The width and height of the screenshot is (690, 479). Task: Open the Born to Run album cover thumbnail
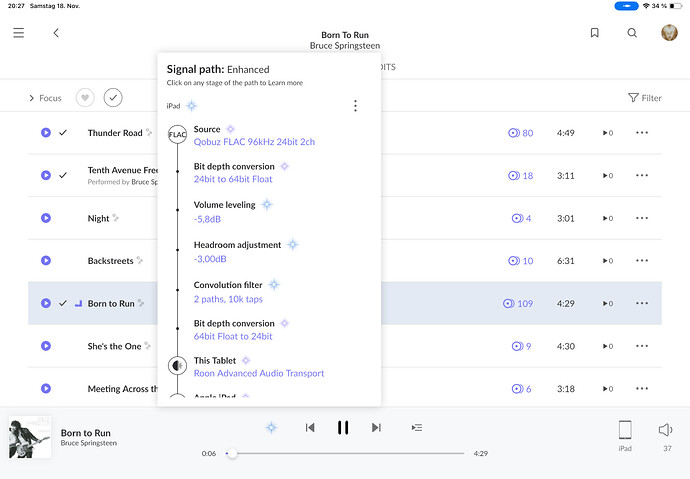click(30, 437)
